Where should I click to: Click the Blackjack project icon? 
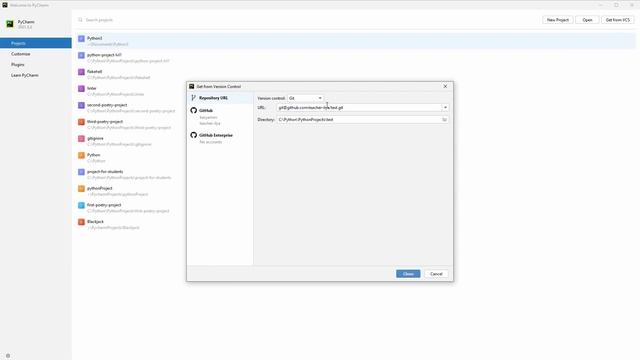[x=81, y=222]
